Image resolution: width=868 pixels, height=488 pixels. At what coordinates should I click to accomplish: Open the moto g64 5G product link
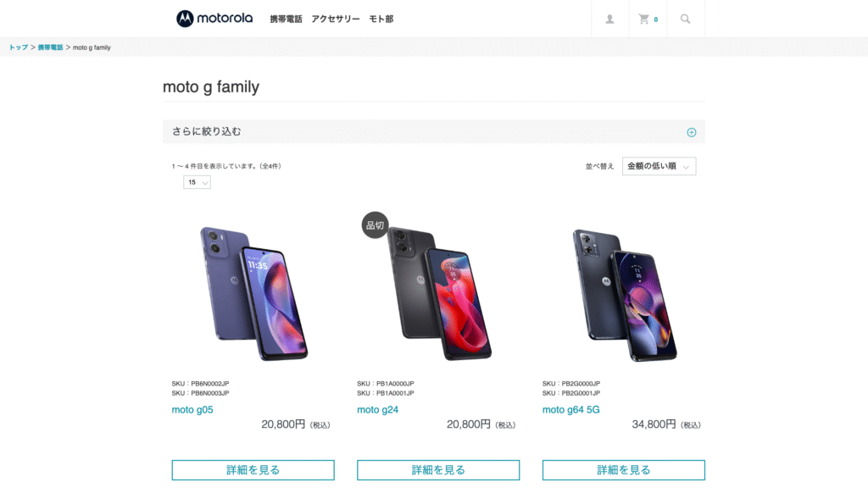coord(570,409)
